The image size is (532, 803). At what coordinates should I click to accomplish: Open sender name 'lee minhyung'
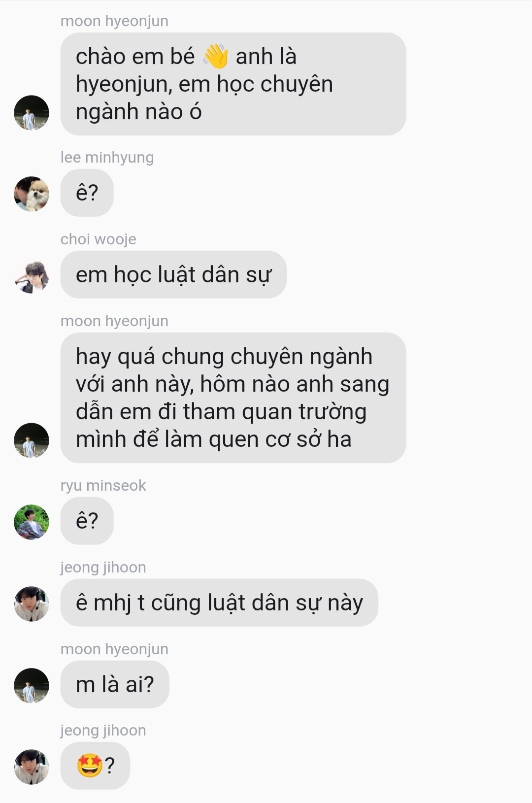tap(107, 158)
